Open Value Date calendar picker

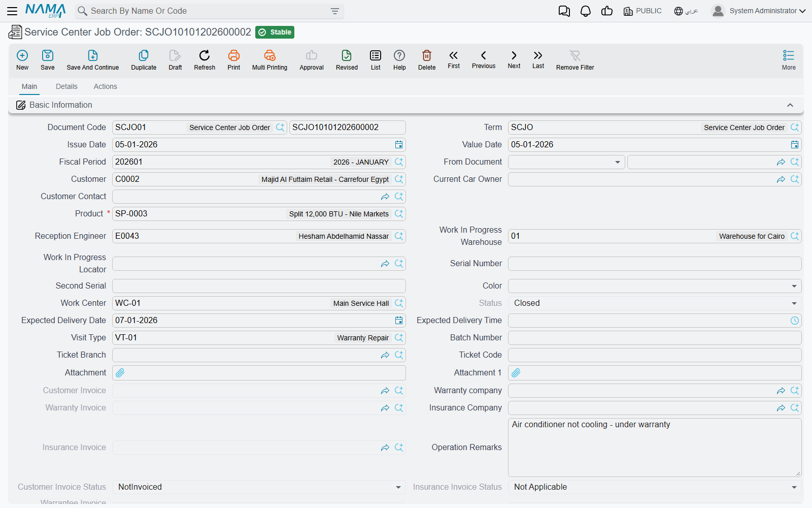coord(795,145)
